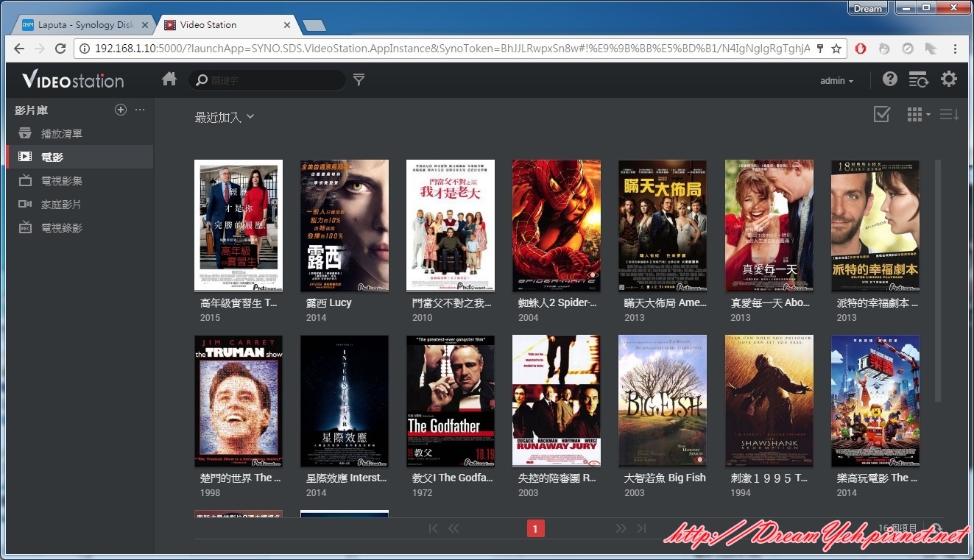Go to the first page of results
This screenshot has width=974, height=560.
click(433, 528)
